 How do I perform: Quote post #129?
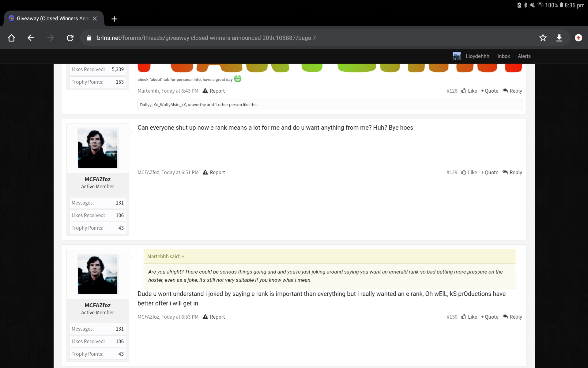pos(490,172)
